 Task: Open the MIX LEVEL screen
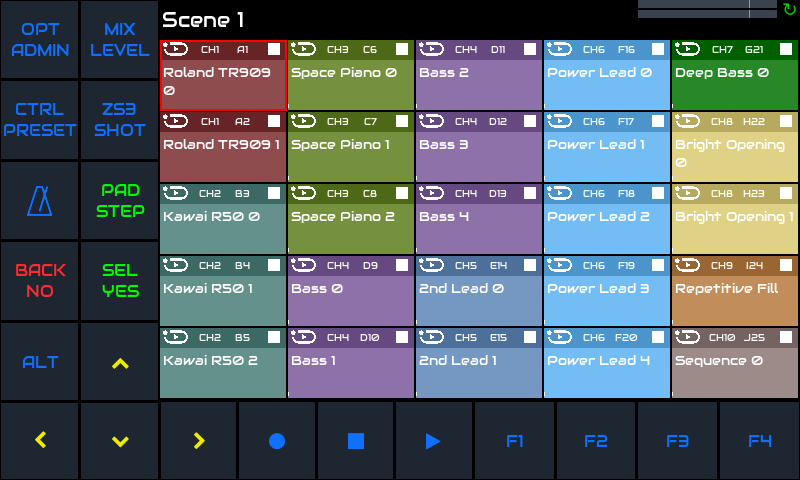click(x=120, y=40)
